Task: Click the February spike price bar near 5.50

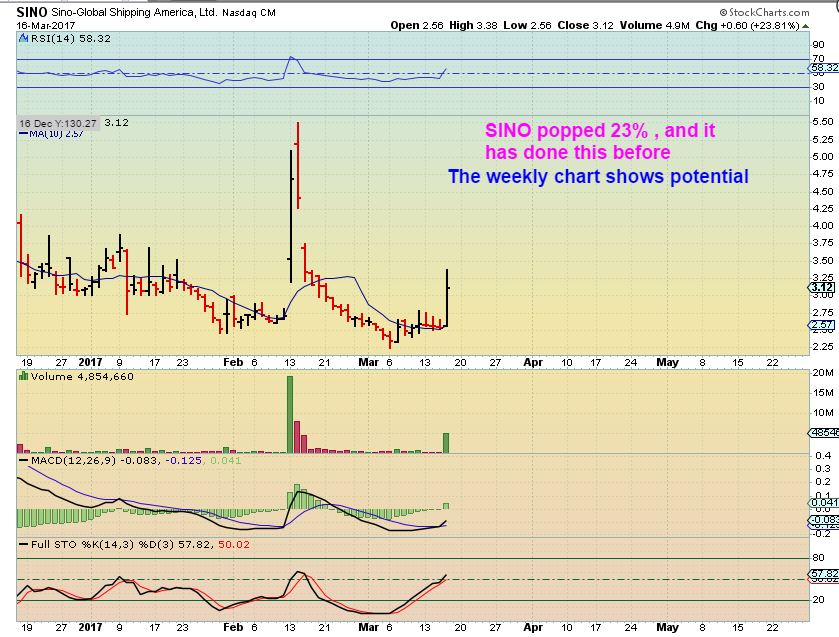Action: point(298,165)
